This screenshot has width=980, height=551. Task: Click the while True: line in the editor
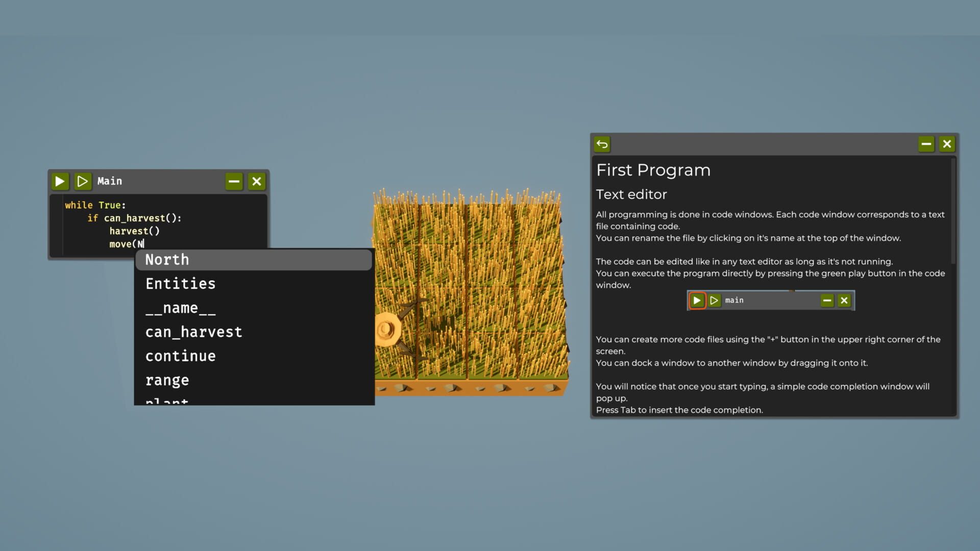(x=95, y=205)
